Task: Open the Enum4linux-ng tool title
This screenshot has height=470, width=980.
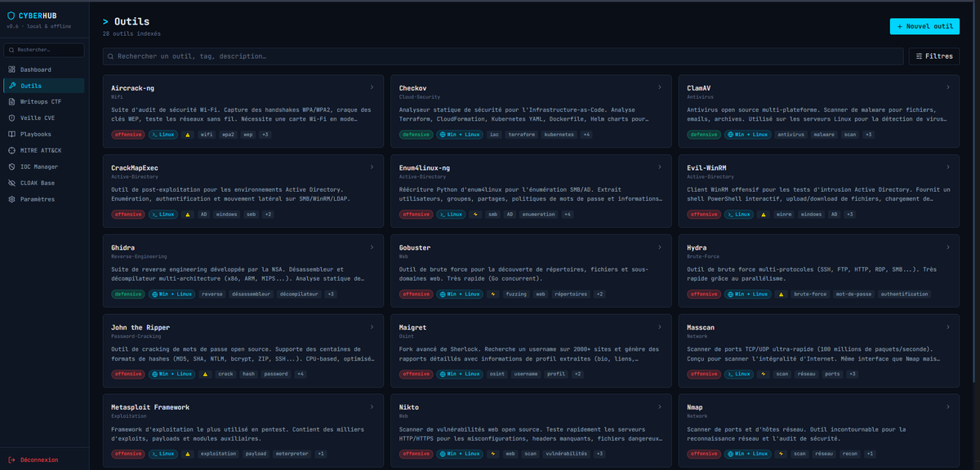Action: (425, 167)
